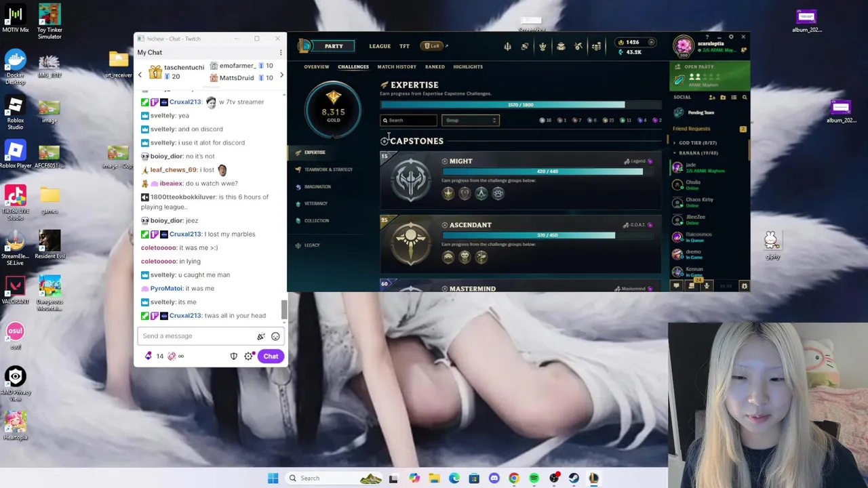Click Windows Start button
The image size is (868, 488).
pyautogui.click(x=273, y=479)
